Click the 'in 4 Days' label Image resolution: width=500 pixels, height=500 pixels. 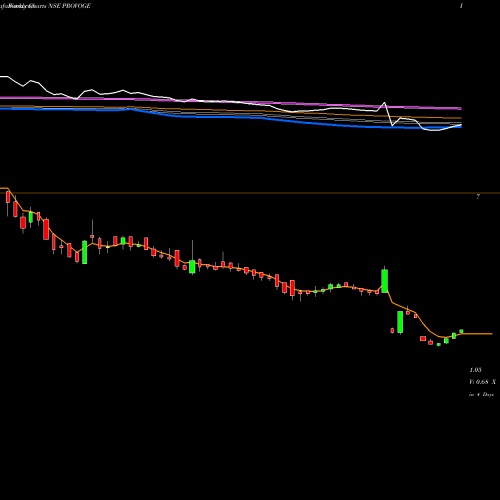(x=481, y=394)
